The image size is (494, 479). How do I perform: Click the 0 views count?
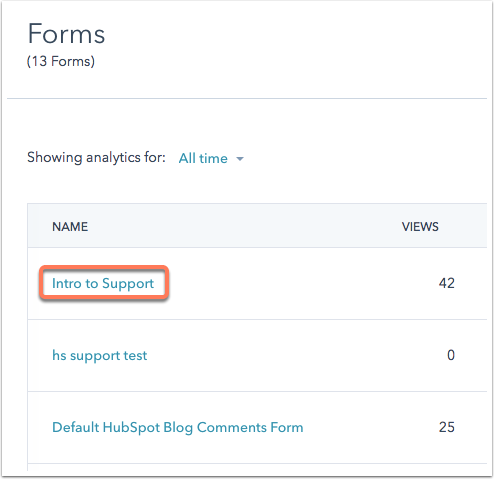[x=451, y=355]
